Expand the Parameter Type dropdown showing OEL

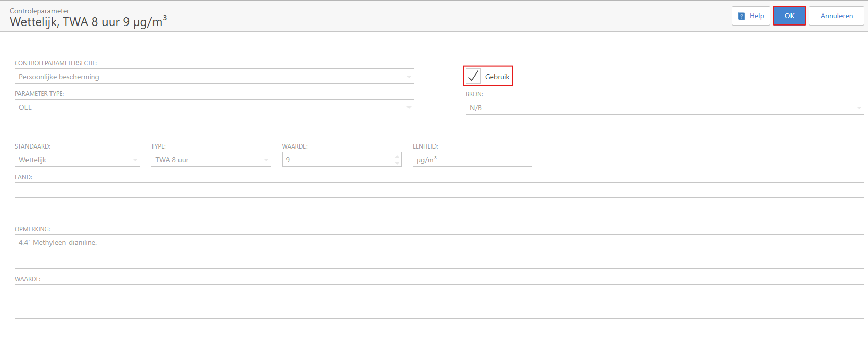point(209,107)
